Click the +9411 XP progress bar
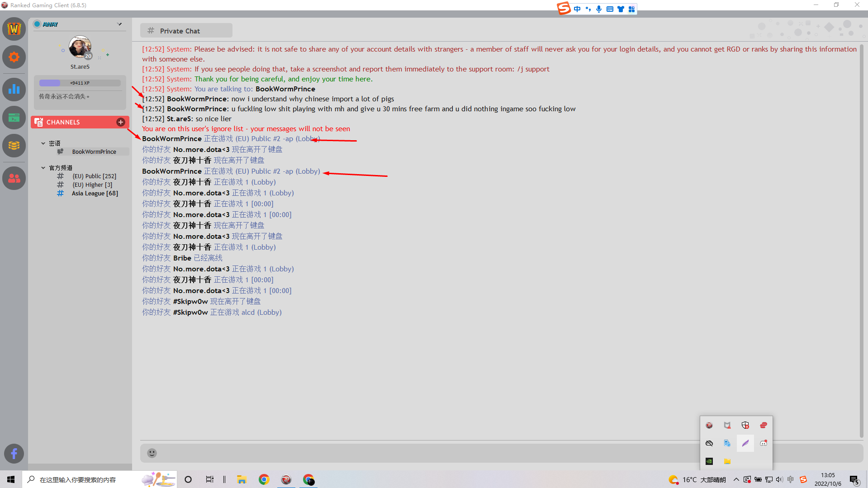The width and height of the screenshot is (868, 488). [x=80, y=83]
